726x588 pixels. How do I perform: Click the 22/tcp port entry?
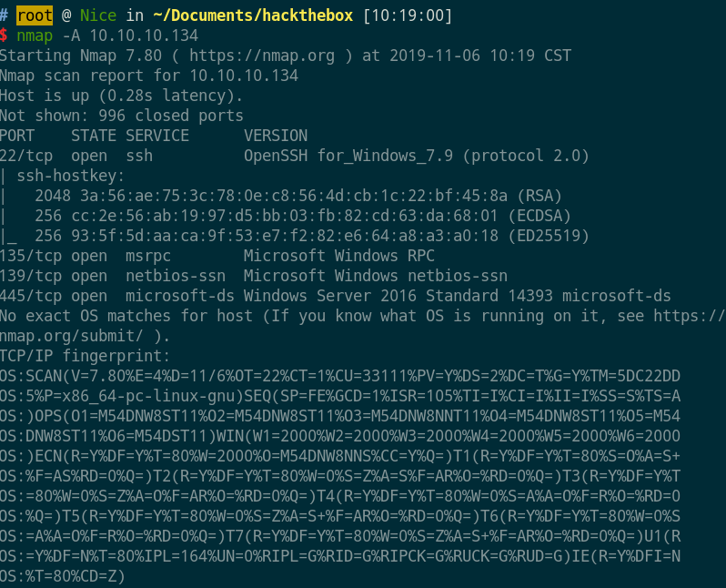(x=27, y=156)
